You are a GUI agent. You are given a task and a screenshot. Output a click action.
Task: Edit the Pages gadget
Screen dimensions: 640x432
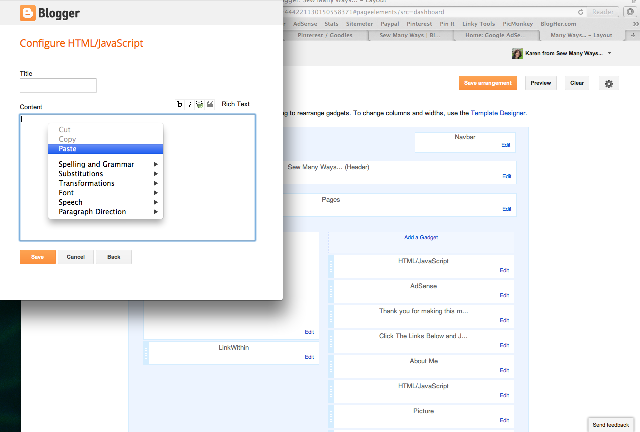[x=507, y=209]
